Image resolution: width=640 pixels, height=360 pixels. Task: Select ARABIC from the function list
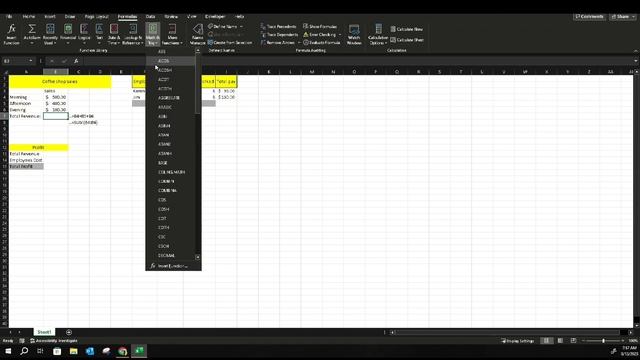pos(170,107)
